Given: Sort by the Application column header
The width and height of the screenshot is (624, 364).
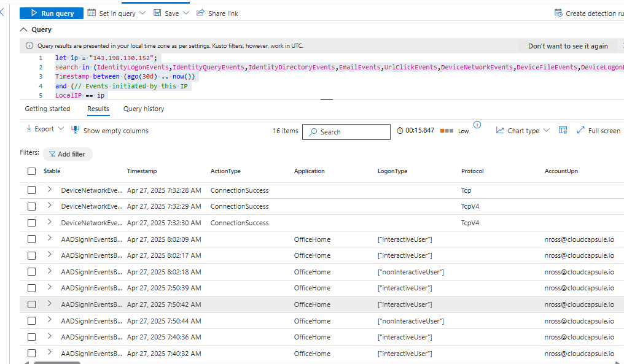Looking at the screenshot, I should [309, 171].
